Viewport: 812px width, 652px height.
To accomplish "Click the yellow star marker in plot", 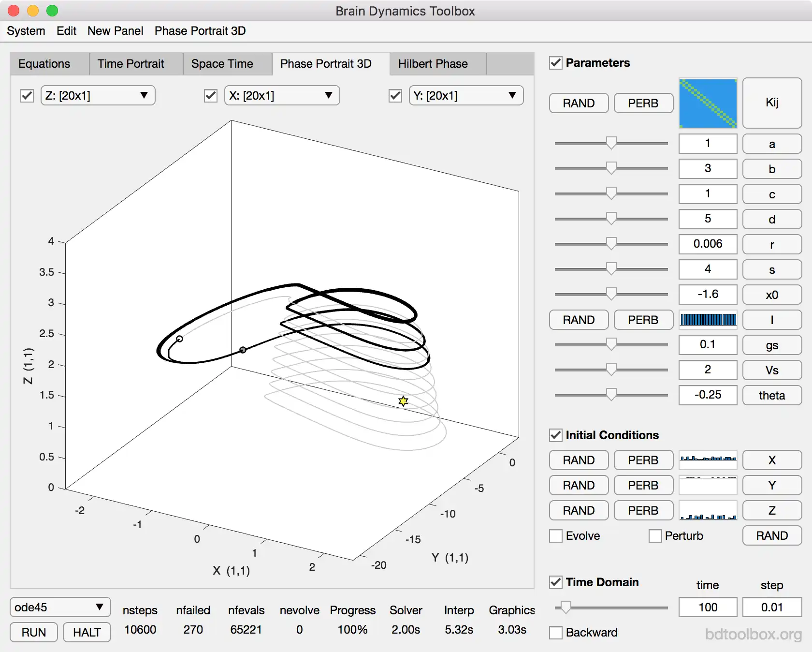I will tap(403, 401).
